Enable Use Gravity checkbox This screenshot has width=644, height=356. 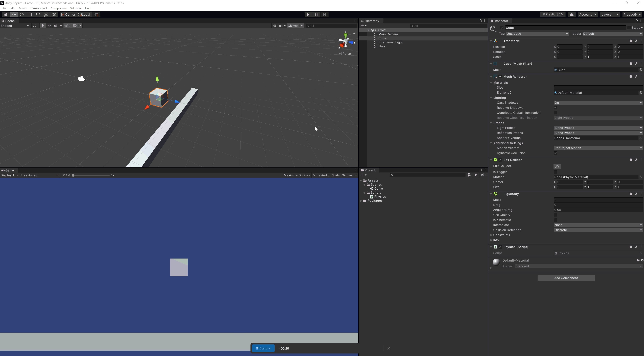point(555,215)
